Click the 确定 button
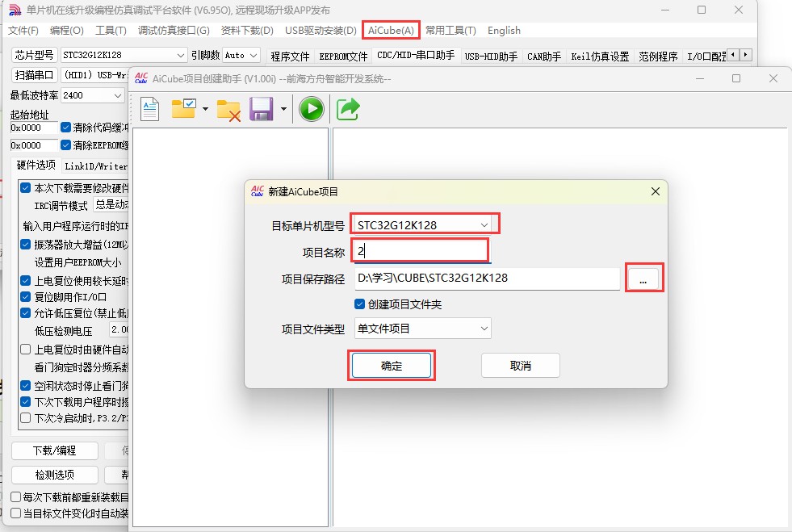Image resolution: width=792 pixels, height=532 pixels. pos(392,365)
